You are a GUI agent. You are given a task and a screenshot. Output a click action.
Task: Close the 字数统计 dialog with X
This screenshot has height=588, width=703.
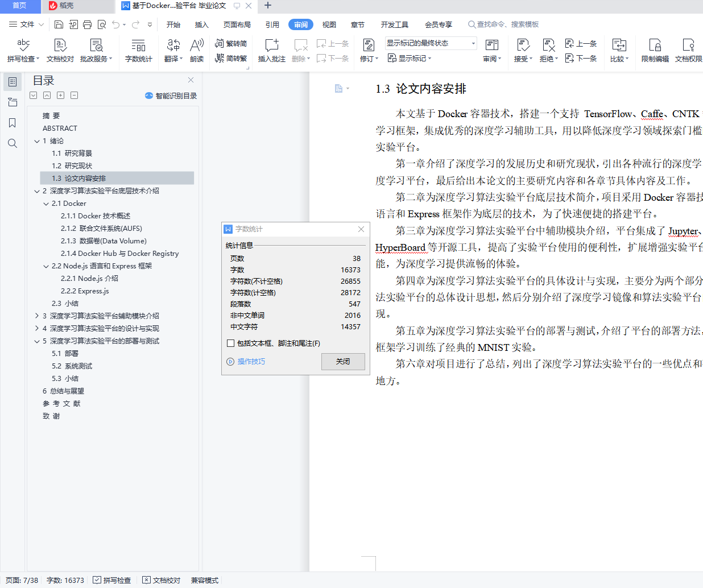[x=361, y=229]
